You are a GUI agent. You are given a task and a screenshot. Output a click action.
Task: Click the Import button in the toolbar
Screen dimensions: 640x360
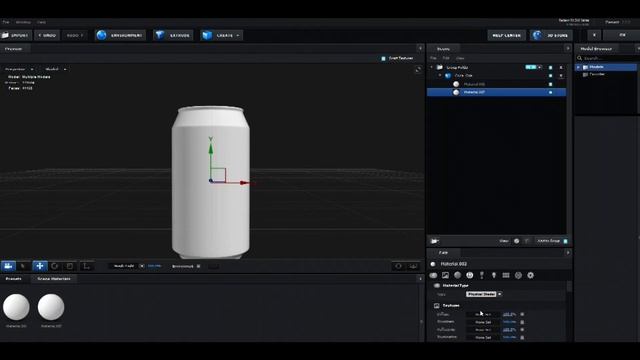[x=16, y=36]
